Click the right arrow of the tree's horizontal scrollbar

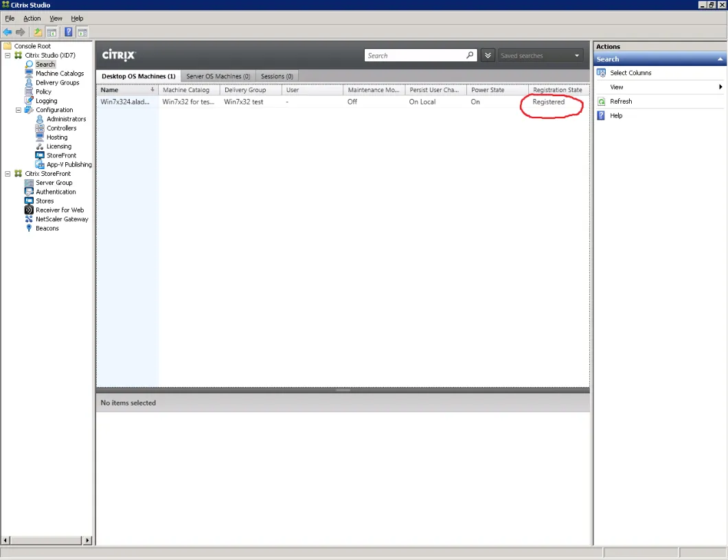tap(87, 540)
